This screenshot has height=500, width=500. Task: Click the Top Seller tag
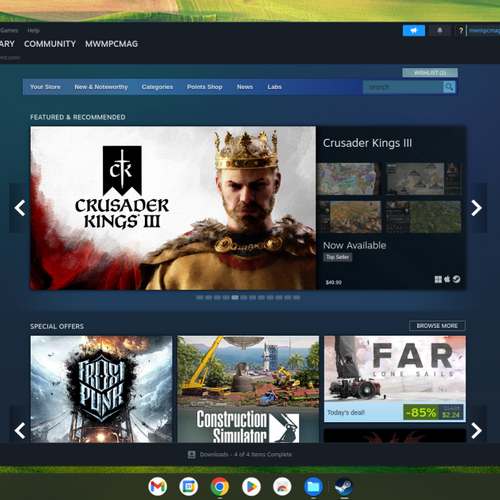coord(337,257)
